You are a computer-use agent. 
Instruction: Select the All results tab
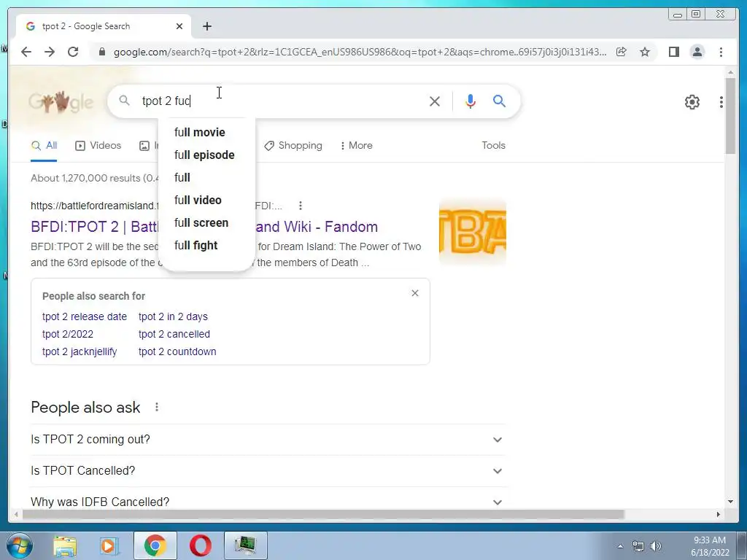[x=44, y=146]
